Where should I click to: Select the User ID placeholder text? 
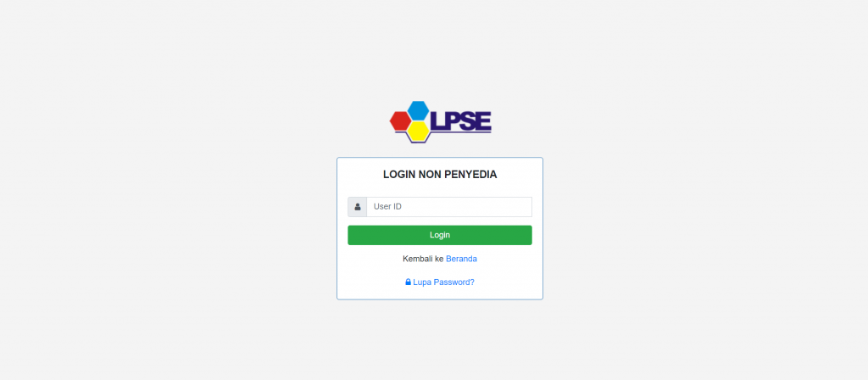click(x=387, y=207)
